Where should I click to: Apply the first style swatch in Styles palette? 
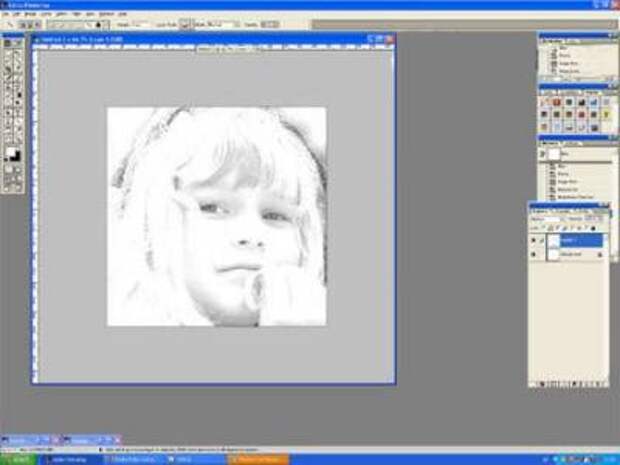[x=545, y=102]
